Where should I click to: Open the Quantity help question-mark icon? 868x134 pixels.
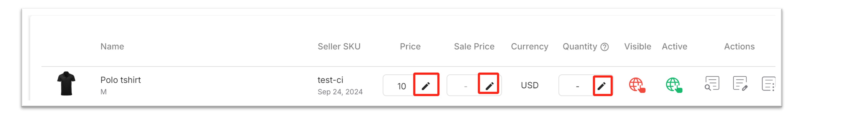point(605,47)
